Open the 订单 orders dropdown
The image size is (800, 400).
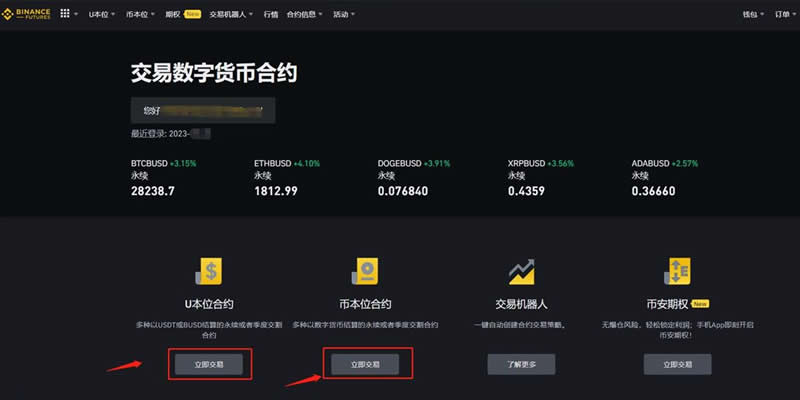[785, 15]
